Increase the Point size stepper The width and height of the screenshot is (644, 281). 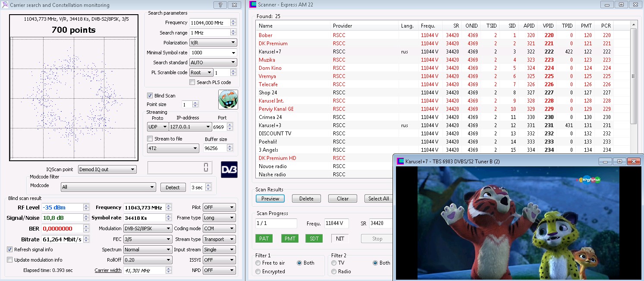pos(195,103)
